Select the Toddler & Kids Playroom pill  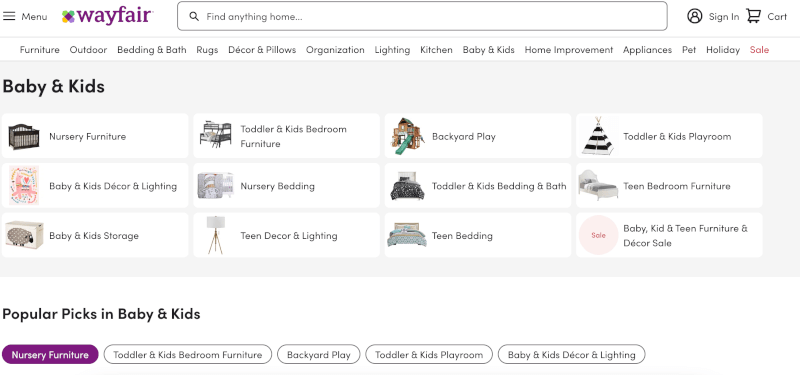[429, 355]
